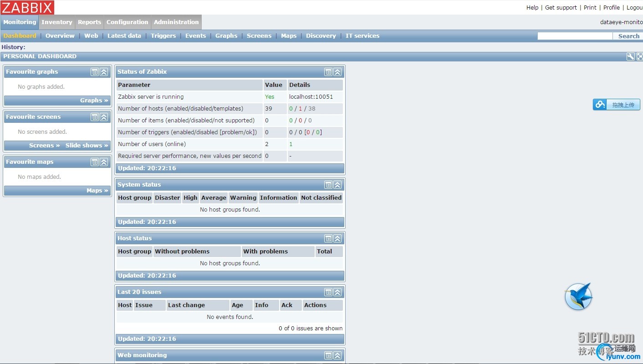The height and width of the screenshot is (364, 643).
Task: Collapse the Favourite graphs widget
Action: [x=104, y=72]
